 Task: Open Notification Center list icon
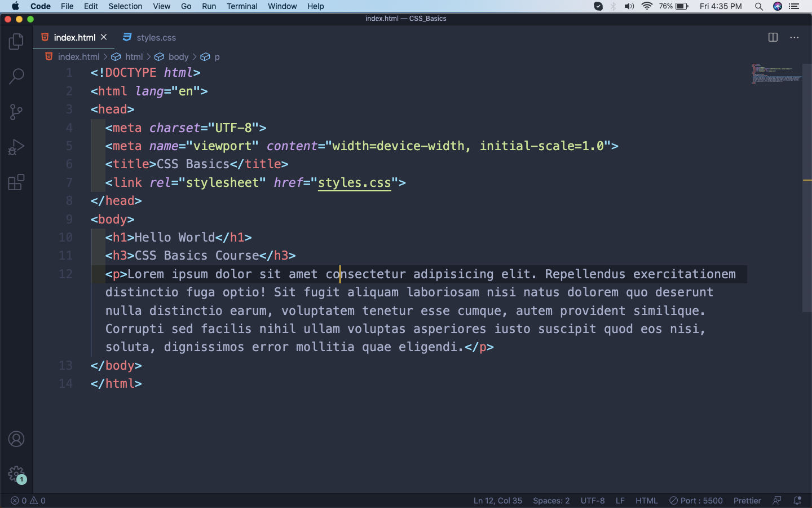point(795,6)
